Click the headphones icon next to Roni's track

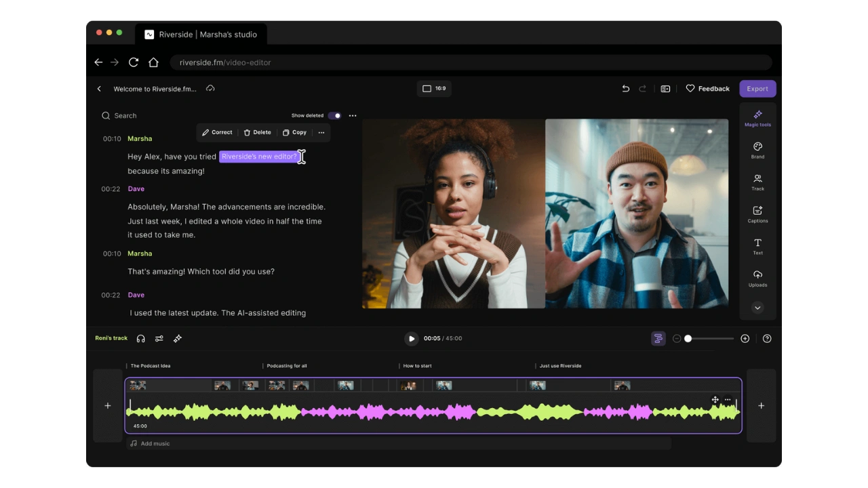[141, 338]
